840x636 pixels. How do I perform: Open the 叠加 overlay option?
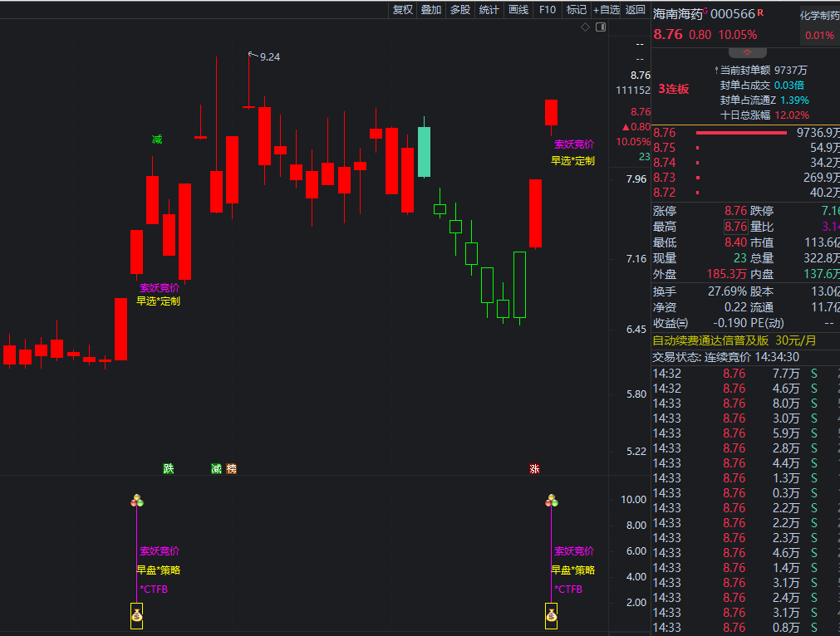(431, 10)
